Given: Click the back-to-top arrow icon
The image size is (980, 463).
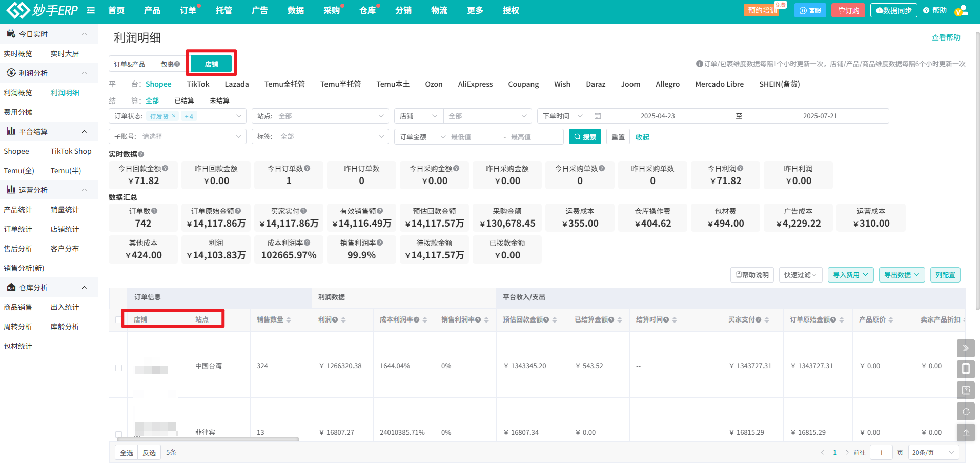Looking at the screenshot, I should (x=966, y=432).
